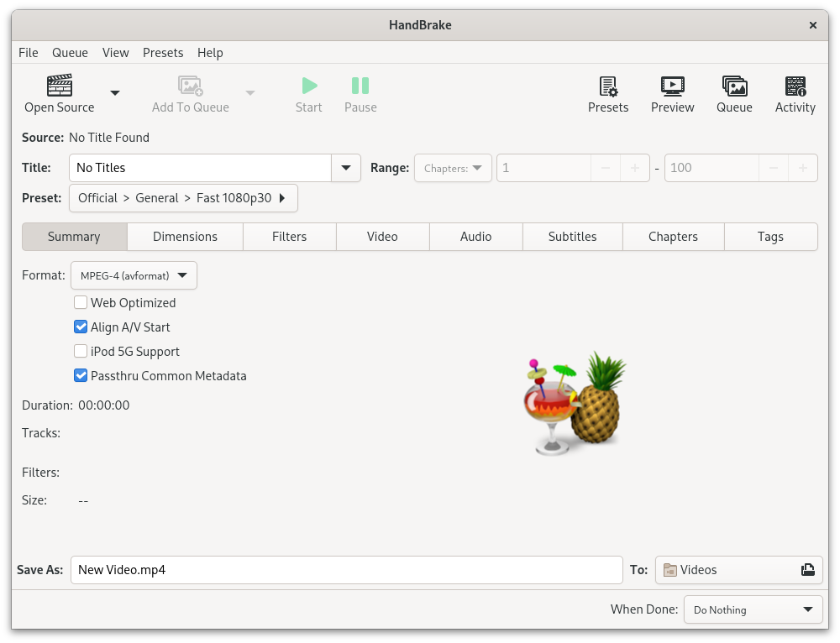Show the Queue window icon
Screen dimensions: 840x643
pos(734,86)
